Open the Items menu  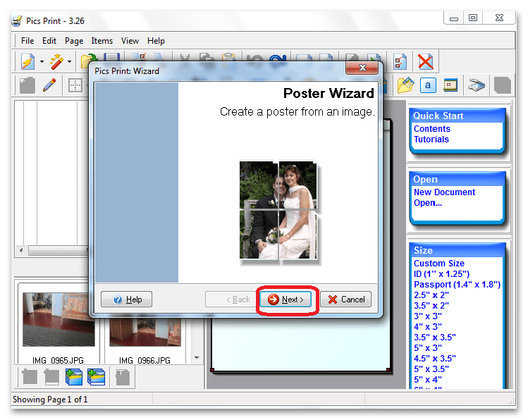pyautogui.click(x=102, y=41)
